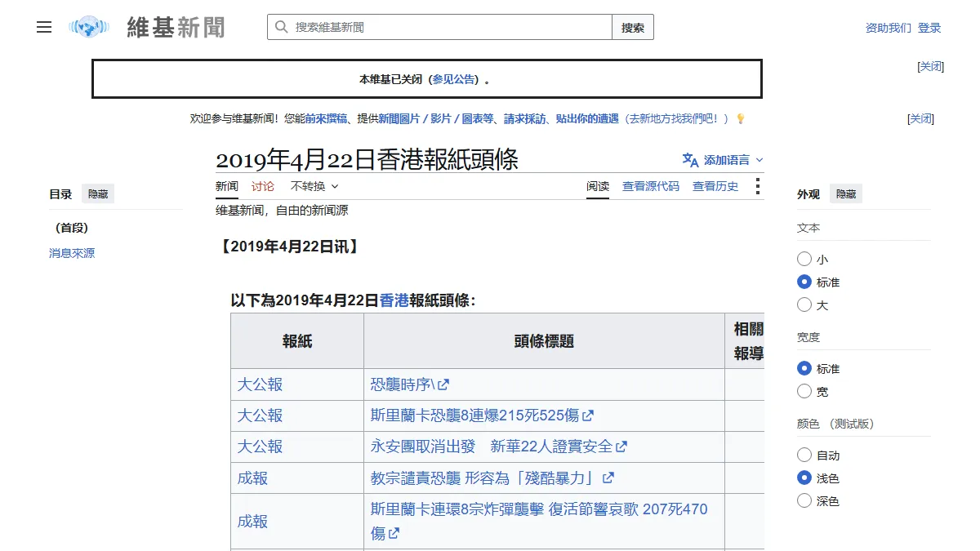The image size is (980, 551).
Task: Jump to (首段) in contents
Action: coord(72,228)
